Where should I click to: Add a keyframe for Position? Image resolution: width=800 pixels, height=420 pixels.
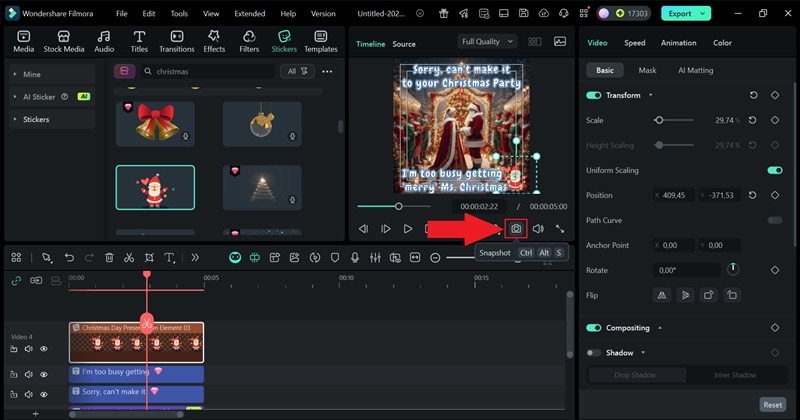point(775,195)
